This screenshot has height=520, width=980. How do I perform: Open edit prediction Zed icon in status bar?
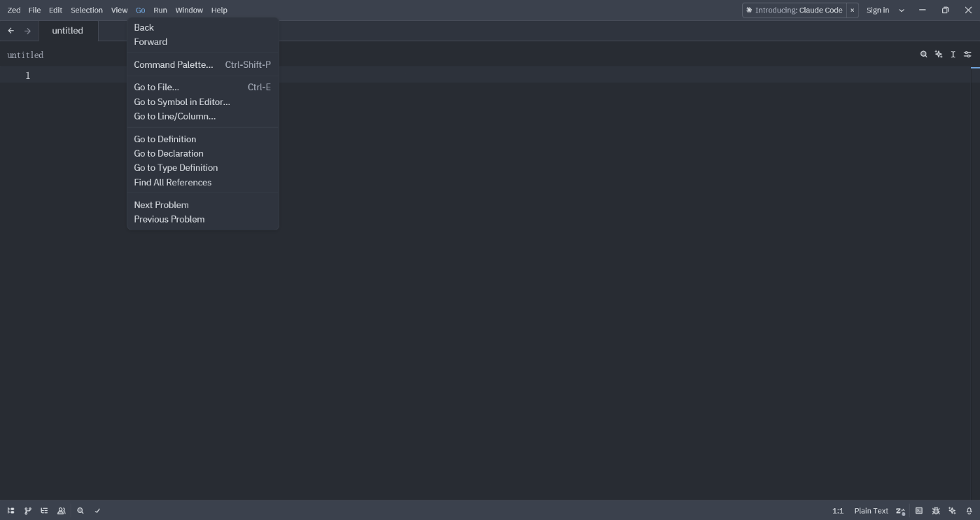pyautogui.click(x=901, y=511)
